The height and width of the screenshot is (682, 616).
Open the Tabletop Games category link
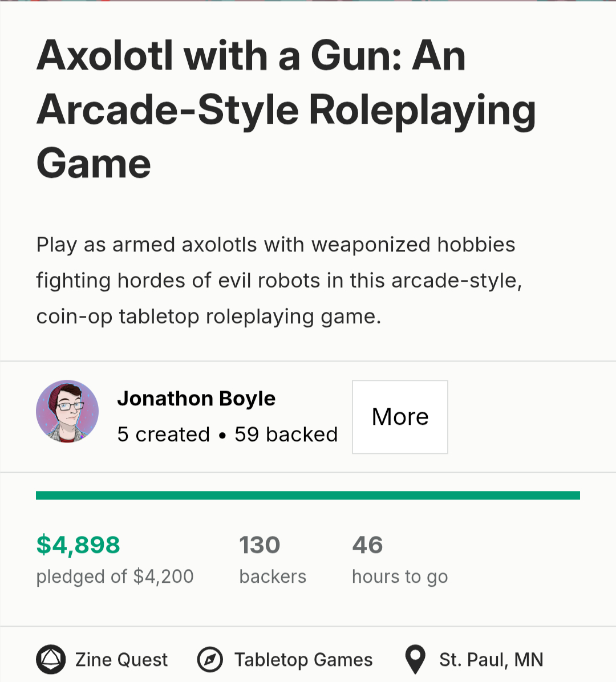coord(303,660)
